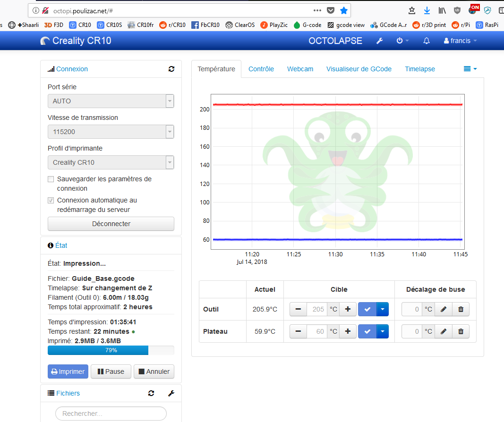Image resolution: width=504 pixels, height=422 pixels.
Task: Click the Guide_Base.gcode file name
Action: [103, 279]
